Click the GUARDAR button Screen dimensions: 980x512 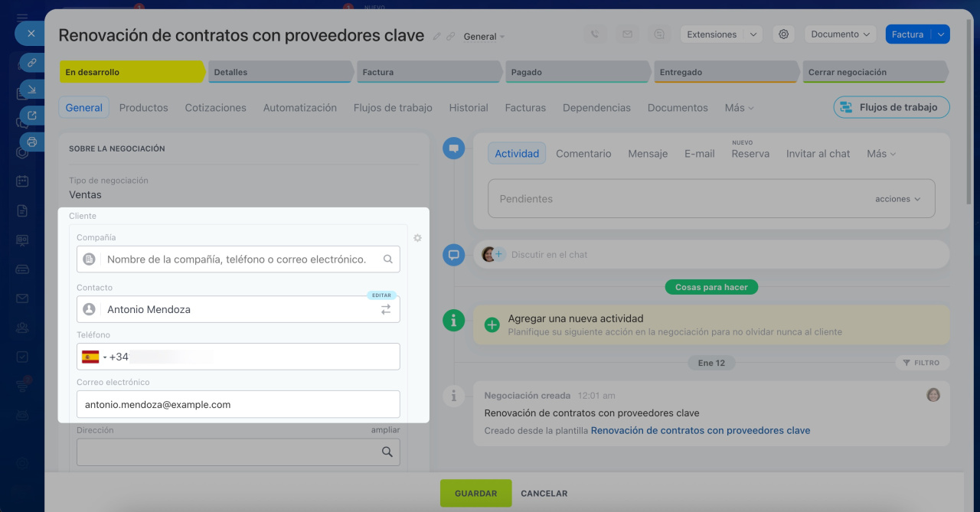tap(475, 494)
